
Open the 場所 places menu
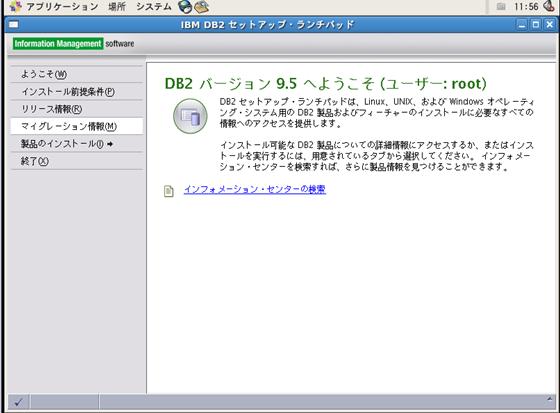click(117, 6)
